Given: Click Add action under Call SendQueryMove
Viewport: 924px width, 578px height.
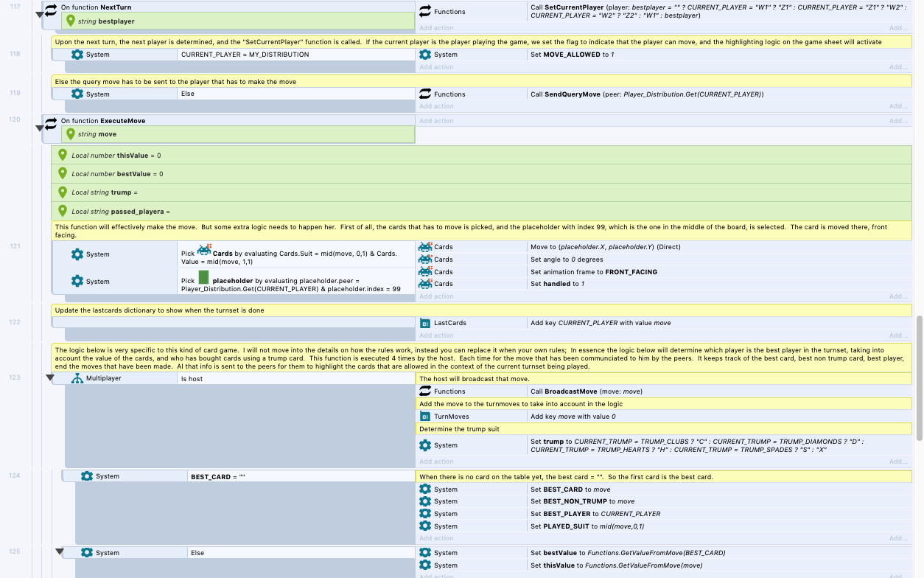Looking at the screenshot, I should [436, 107].
